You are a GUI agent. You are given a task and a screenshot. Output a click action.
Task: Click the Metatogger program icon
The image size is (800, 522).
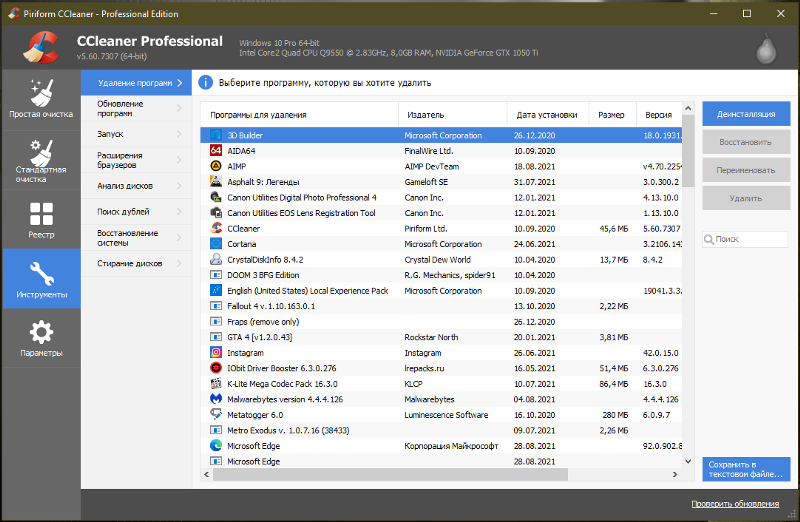click(x=216, y=414)
